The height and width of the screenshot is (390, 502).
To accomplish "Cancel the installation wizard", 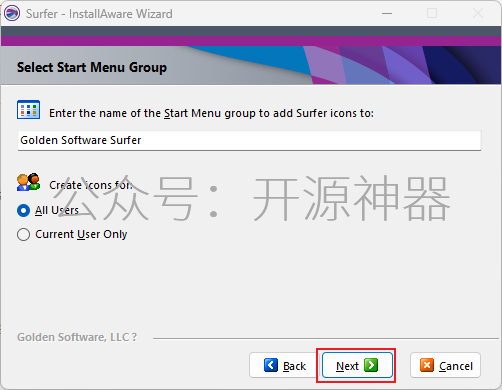I will coord(446,365).
